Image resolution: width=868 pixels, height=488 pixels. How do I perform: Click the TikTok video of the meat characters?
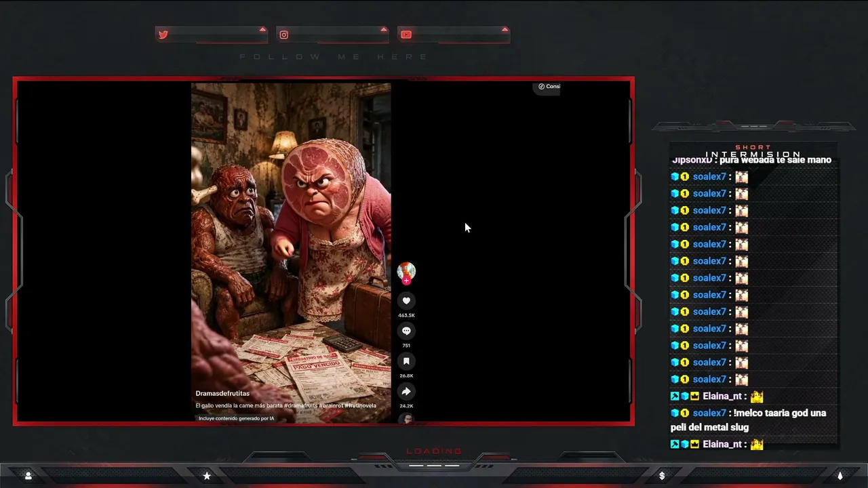(x=291, y=253)
